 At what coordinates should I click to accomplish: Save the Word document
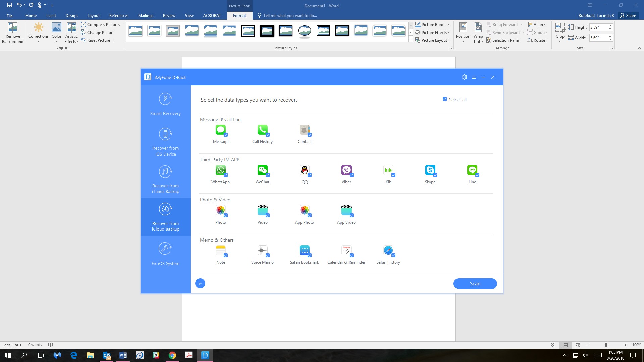point(10,5)
